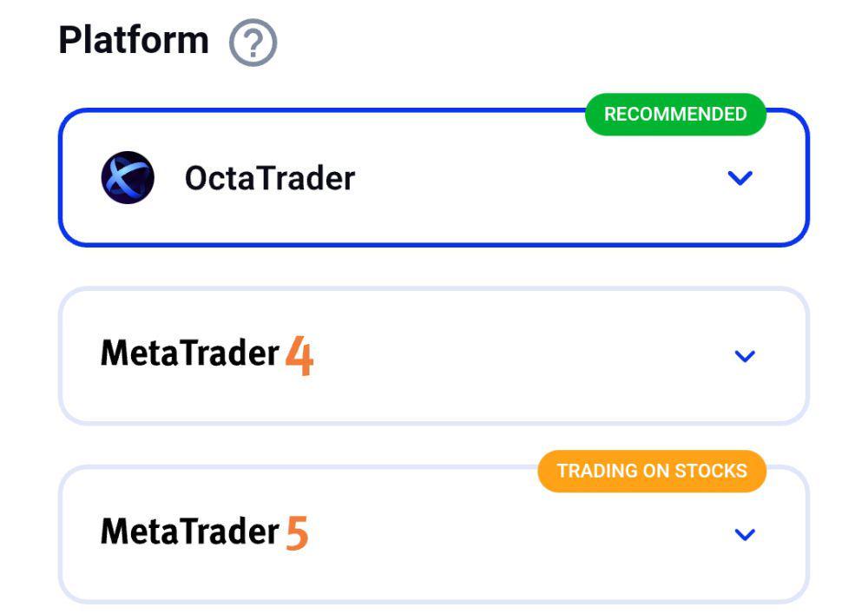Click the MetaTrader 4 logo
The width and height of the screenshot is (868, 614).
click(207, 355)
